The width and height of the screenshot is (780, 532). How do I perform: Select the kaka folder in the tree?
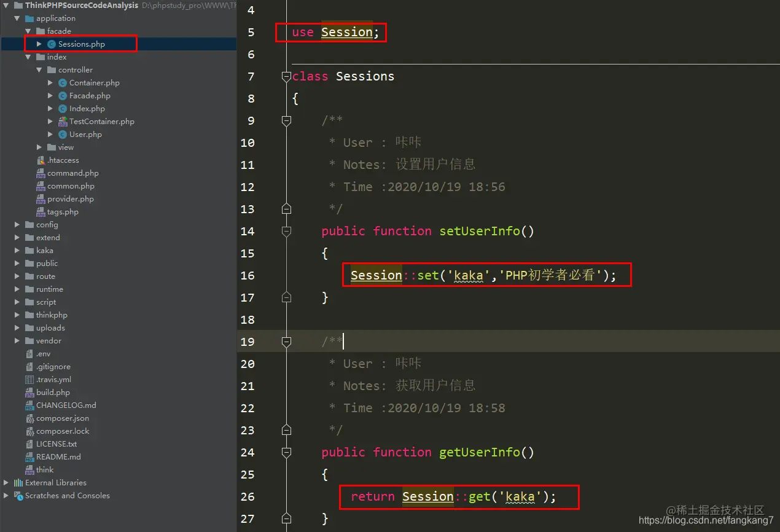[45, 251]
